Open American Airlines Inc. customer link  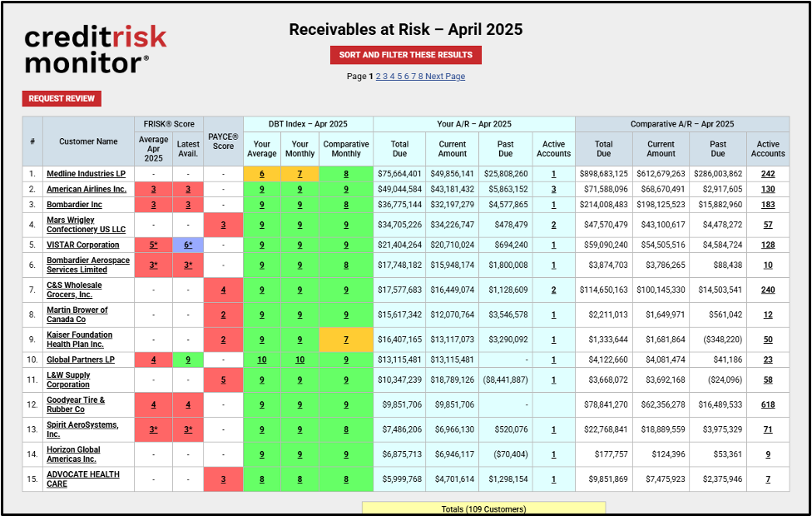[x=87, y=190]
